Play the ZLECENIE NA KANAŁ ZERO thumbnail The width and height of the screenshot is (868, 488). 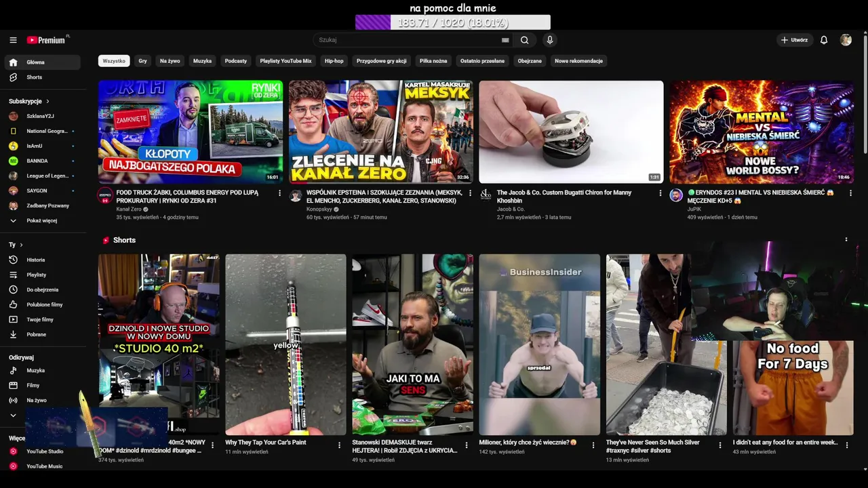[381, 132]
